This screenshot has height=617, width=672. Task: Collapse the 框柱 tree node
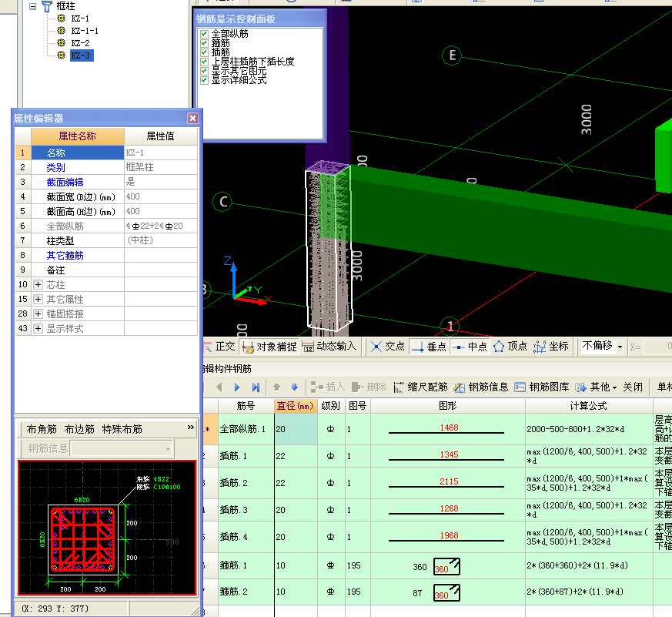(x=32, y=6)
